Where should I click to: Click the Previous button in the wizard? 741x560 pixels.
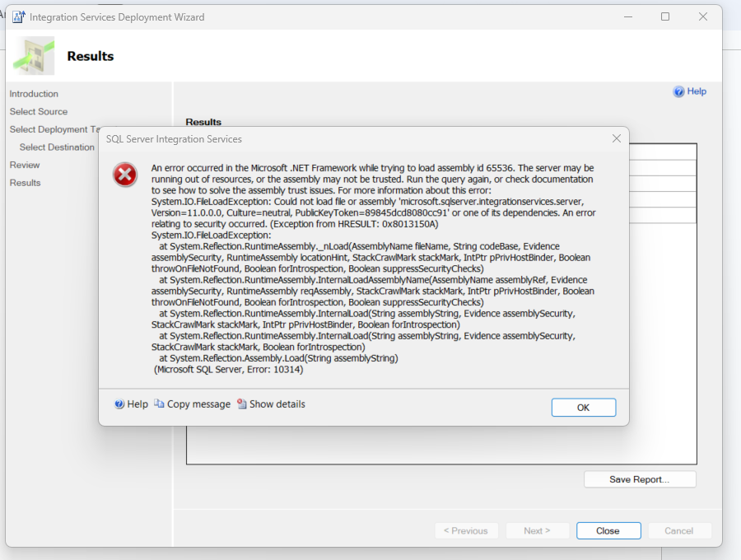pyautogui.click(x=466, y=530)
